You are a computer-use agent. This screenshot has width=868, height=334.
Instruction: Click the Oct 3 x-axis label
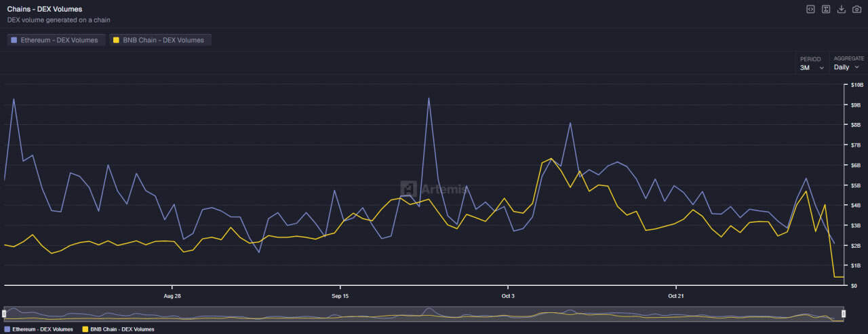pyautogui.click(x=507, y=296)
